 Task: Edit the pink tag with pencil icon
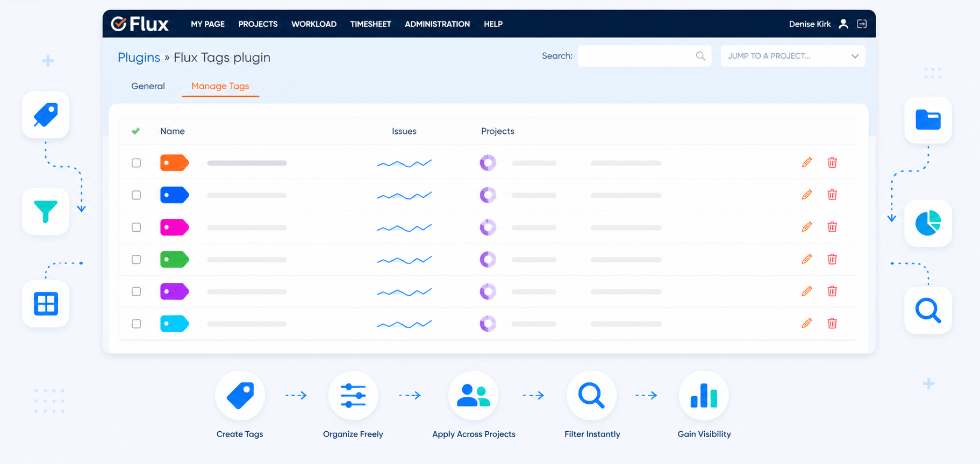tap(806, 227)
